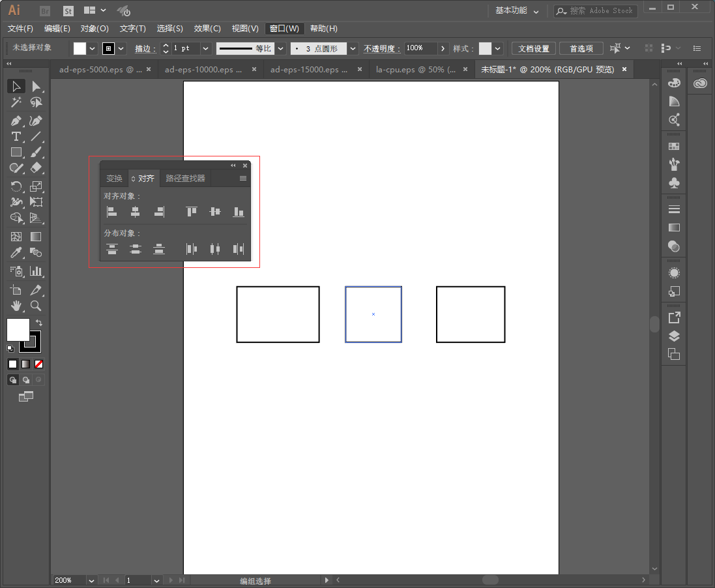Activate the Rectangle tool
715x588 pixels.
pos(16,152)
